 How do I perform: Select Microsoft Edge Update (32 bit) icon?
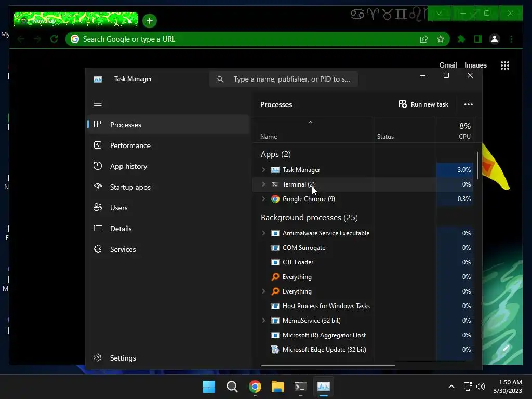(x=275, y=350)
